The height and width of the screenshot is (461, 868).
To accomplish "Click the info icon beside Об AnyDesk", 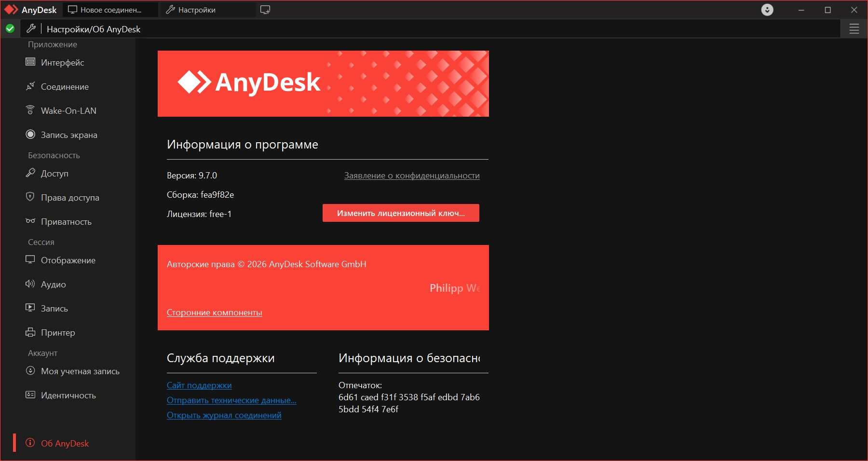I will click(30, 443).
